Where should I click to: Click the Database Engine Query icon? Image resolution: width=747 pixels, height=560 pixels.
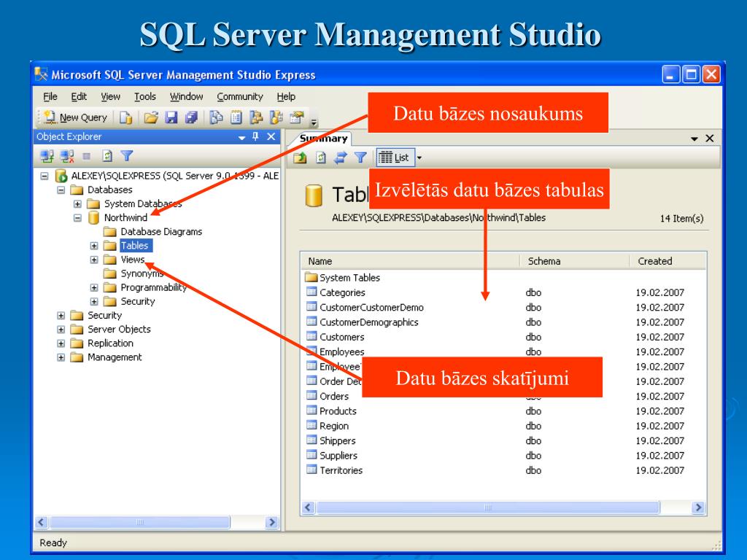coord(125,117)
